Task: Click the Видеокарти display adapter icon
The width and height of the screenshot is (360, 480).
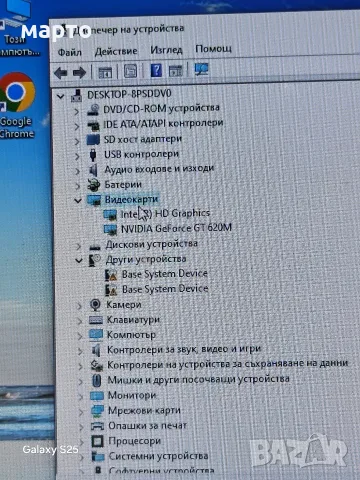Action: point(94,200)
